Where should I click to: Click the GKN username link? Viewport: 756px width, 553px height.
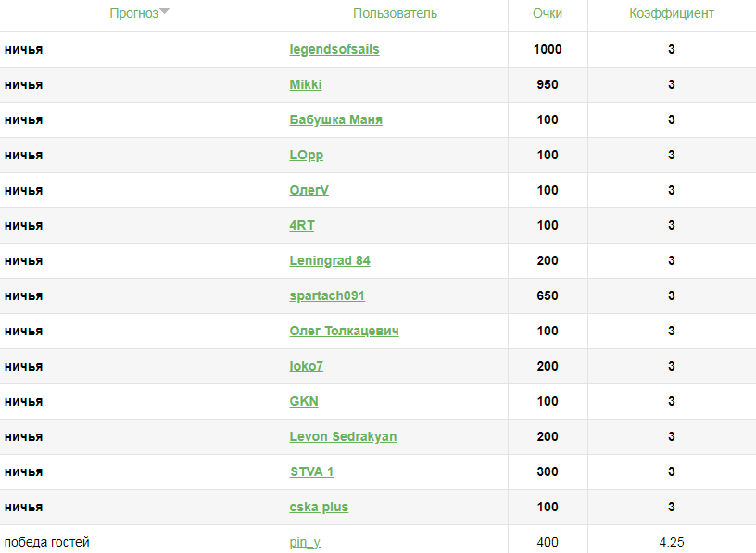click(304, 402)
